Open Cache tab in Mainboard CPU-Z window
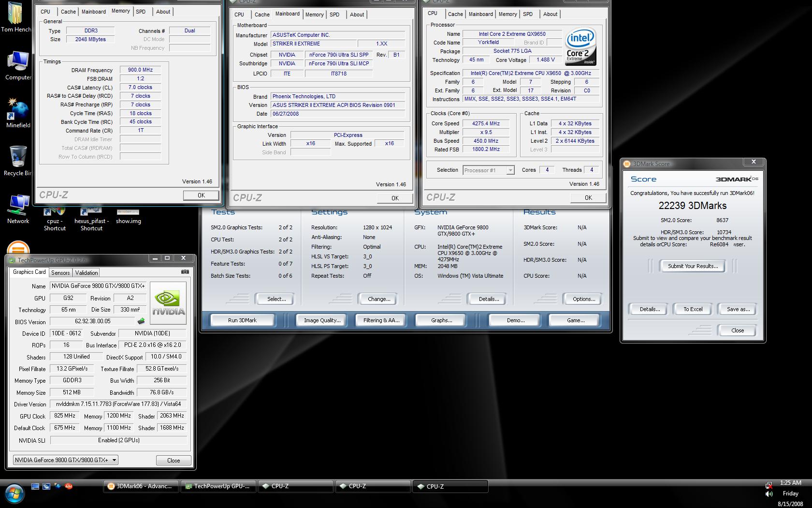 point(262,15)
